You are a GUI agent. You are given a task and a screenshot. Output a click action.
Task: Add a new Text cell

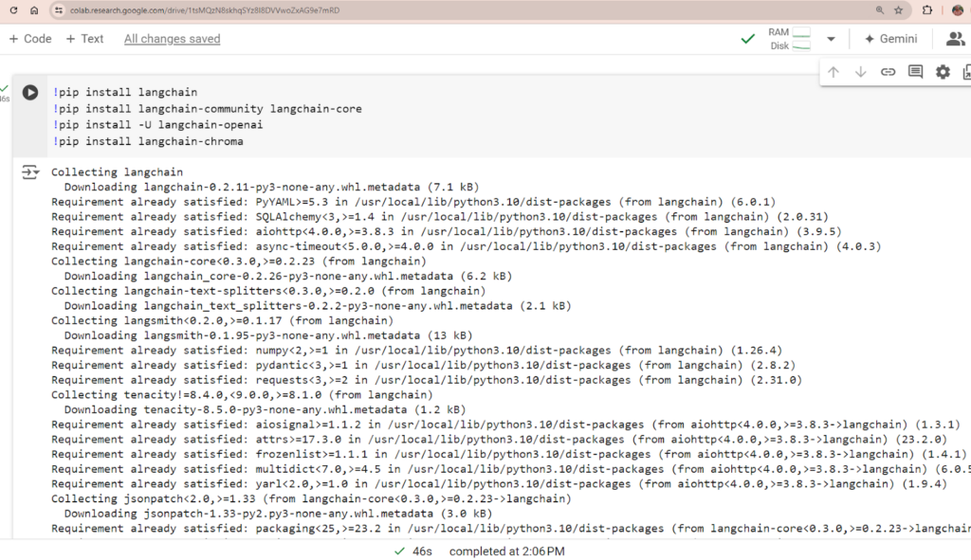click(x=84, y=39)
